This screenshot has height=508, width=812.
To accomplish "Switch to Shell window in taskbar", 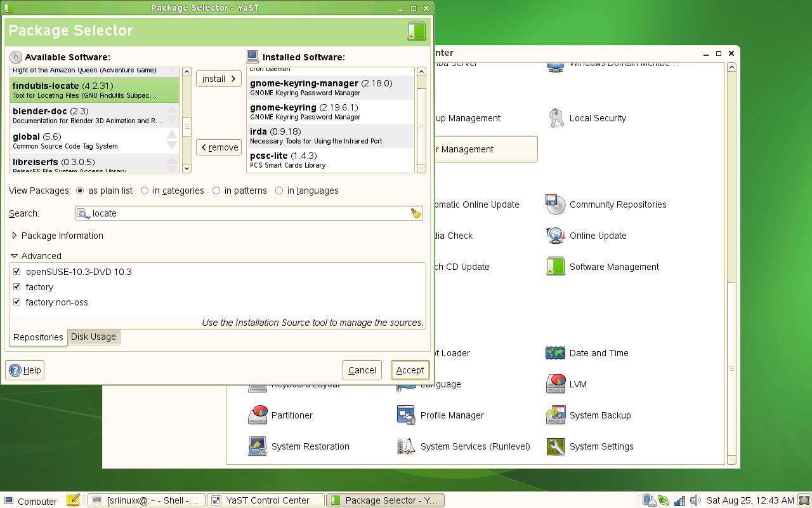I will pyautogui.click(x=147, y=500).
